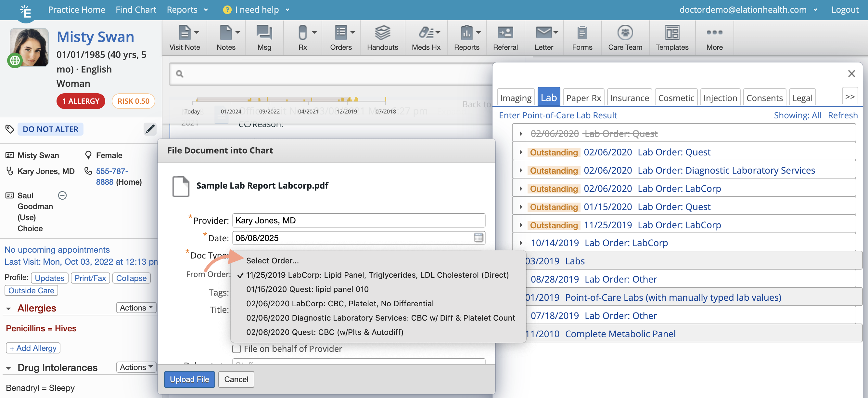
Task: Expand Outstanding 11/25/2019 Lab Order: LabCorp
Action: click(521, 225)
